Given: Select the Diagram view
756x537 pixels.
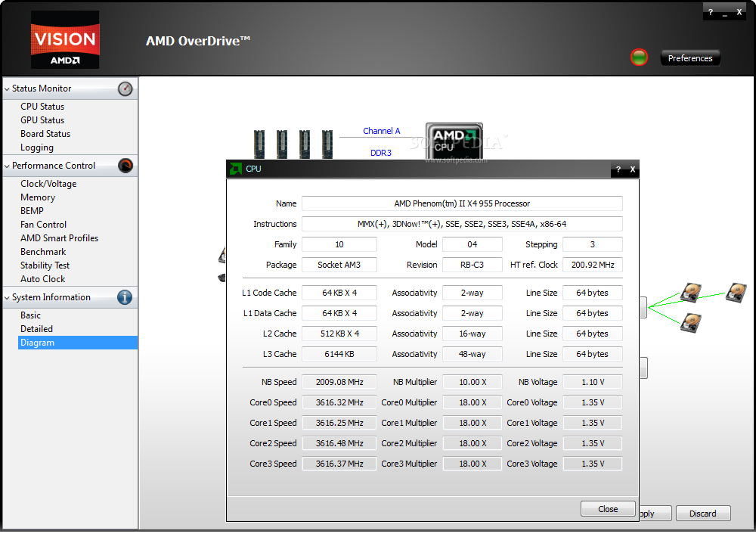Looking at the screenshot, I should (x=78, y=343).
